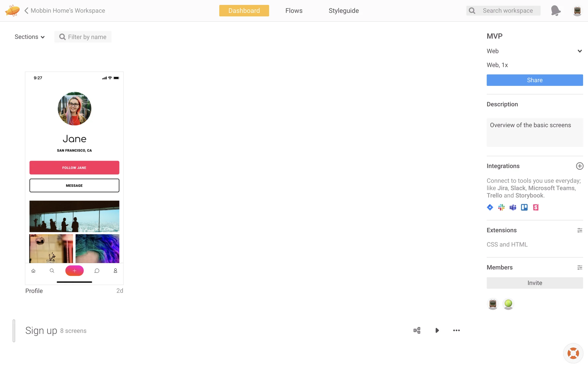This screenshot has width=588, height=368.
Task: Click the Zeplin blimp logo
Action: click(x=12, y=10)
